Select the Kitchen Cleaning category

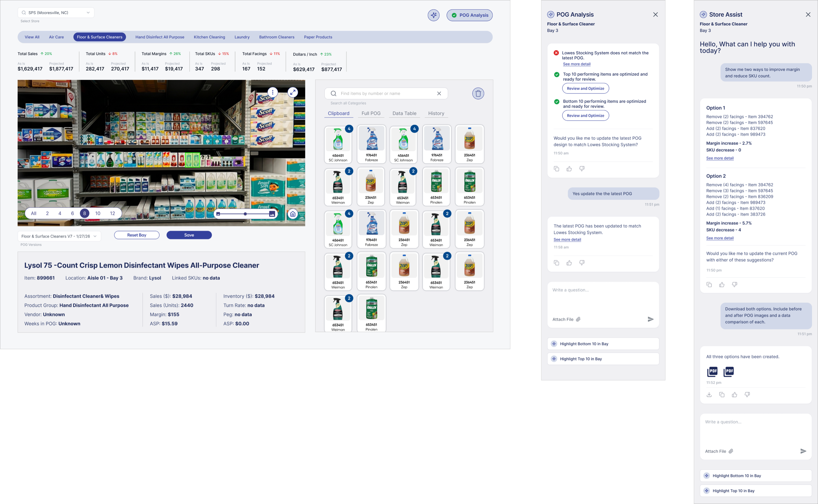point(210,37)
